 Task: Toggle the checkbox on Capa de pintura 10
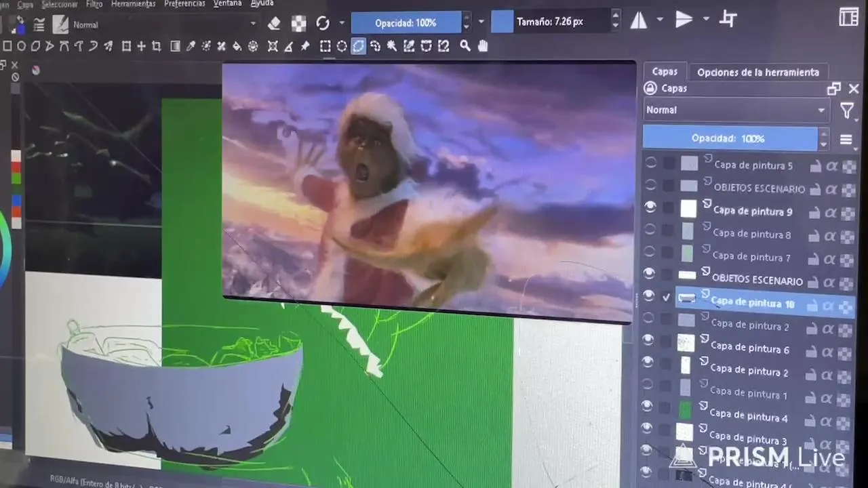pos(667,297)
